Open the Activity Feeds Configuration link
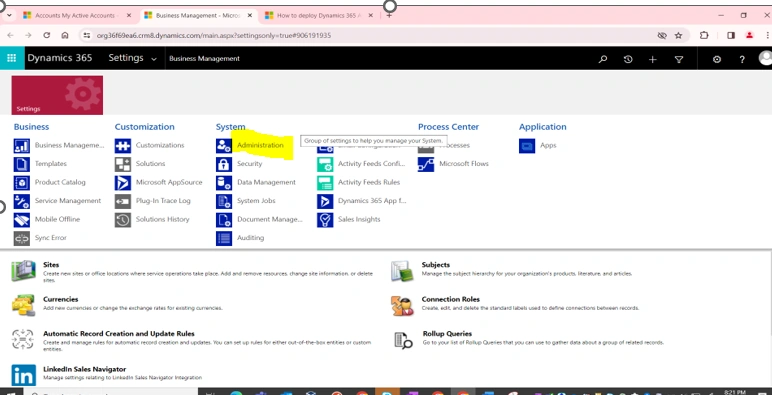 click(372, 164)
